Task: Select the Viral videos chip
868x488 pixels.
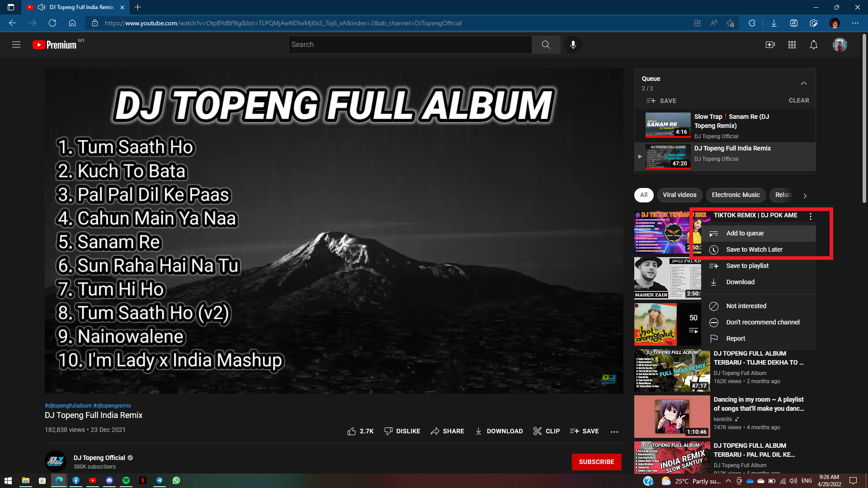Action: tap(679, 195)
